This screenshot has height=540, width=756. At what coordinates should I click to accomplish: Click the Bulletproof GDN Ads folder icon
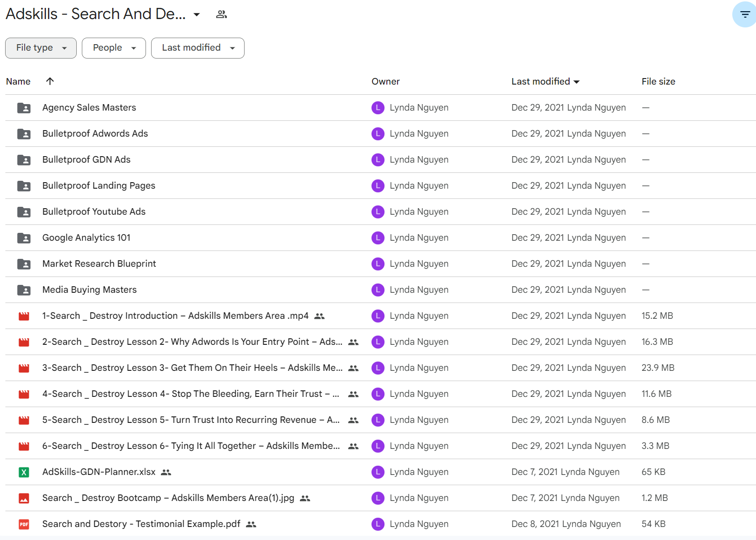tap(24, 160)
